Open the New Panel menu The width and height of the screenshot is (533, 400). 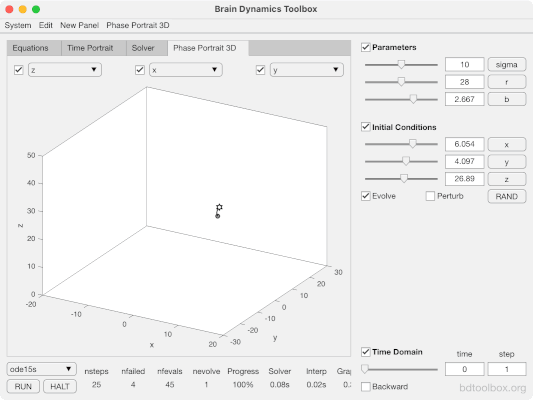(79, 25)
